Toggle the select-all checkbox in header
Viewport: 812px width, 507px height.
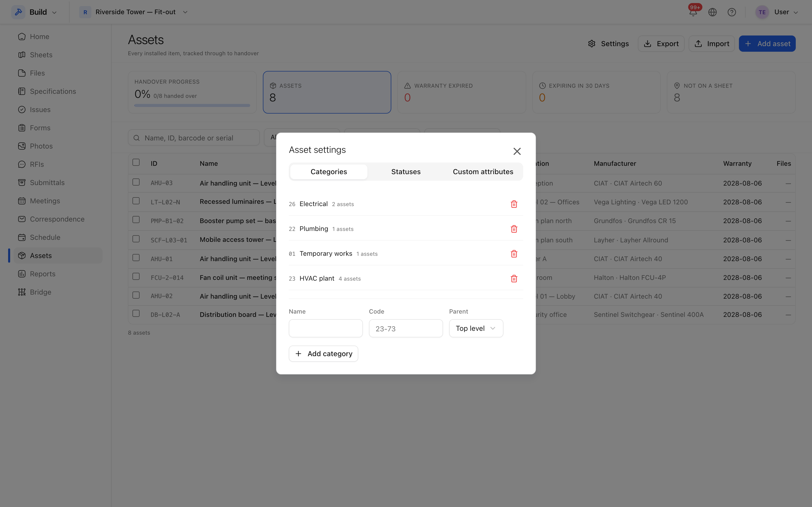point(136,162)
